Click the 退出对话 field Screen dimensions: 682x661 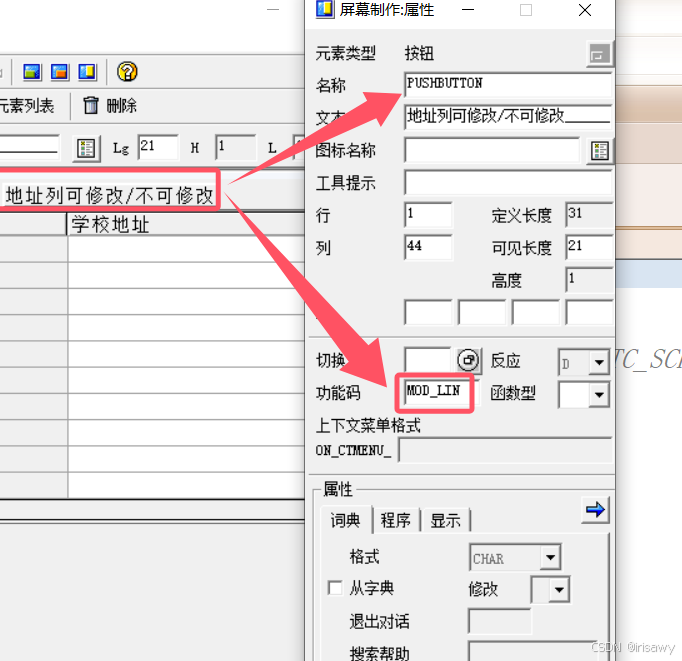pos(499,622)
